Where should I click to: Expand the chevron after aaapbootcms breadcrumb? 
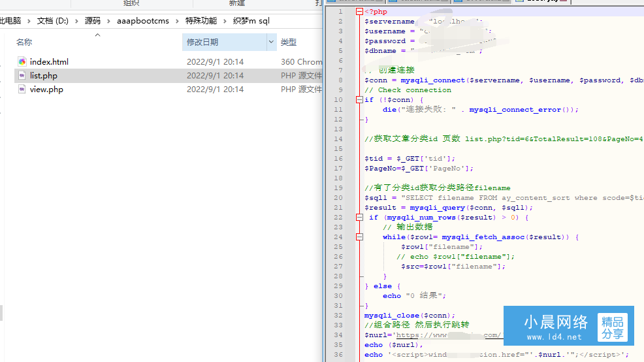(x=177, y=21)
